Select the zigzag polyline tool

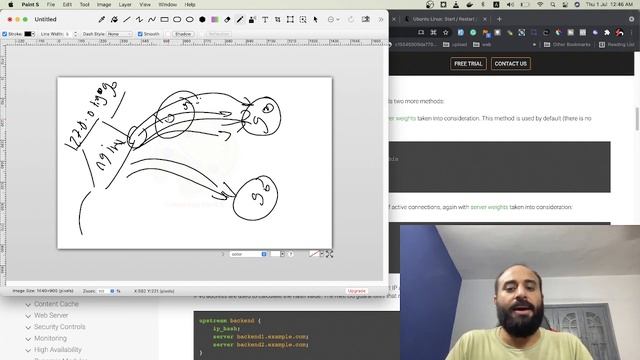140,19
